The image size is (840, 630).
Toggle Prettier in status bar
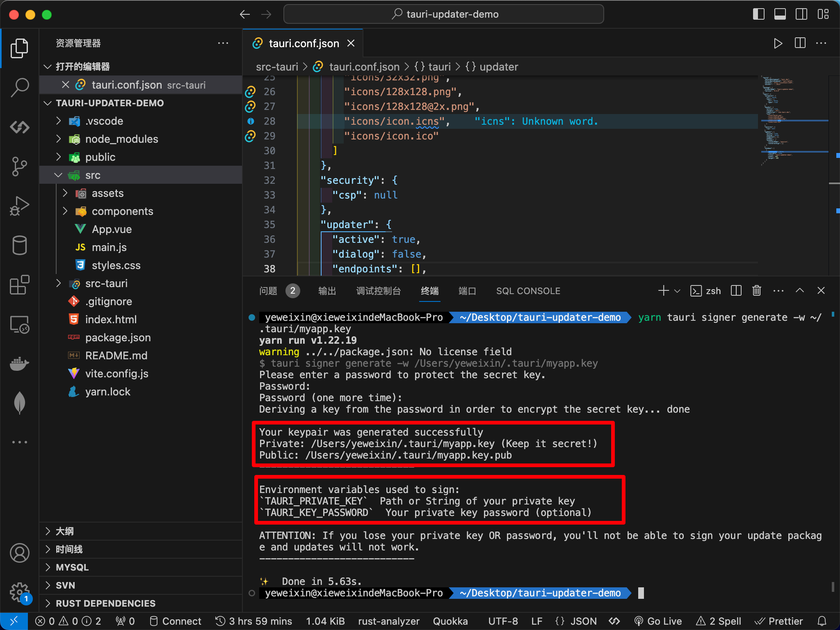point(778,621)
